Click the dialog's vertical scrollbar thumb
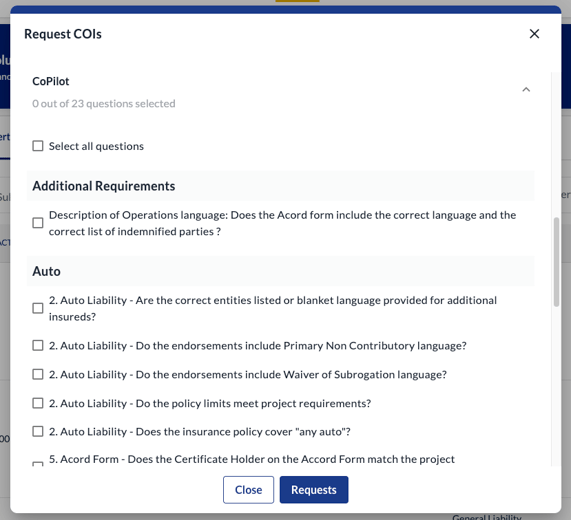 pyautogui.click(x=556, y=262)
